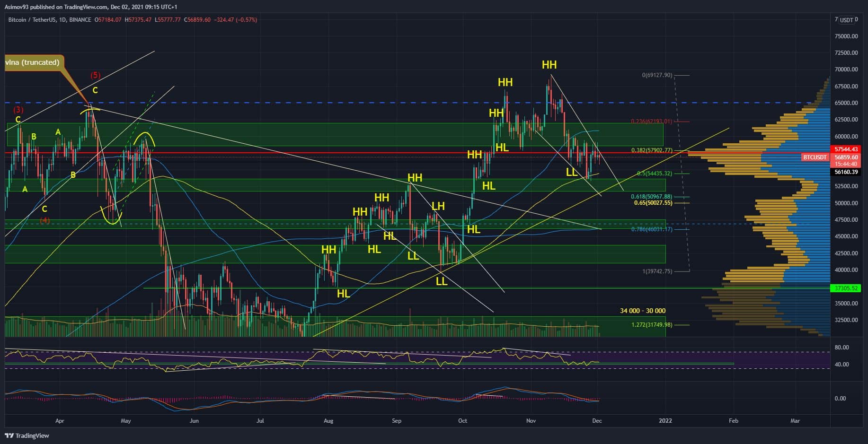Click the red '(4)' wave label

pyautogui.click(x=44, y=220)
